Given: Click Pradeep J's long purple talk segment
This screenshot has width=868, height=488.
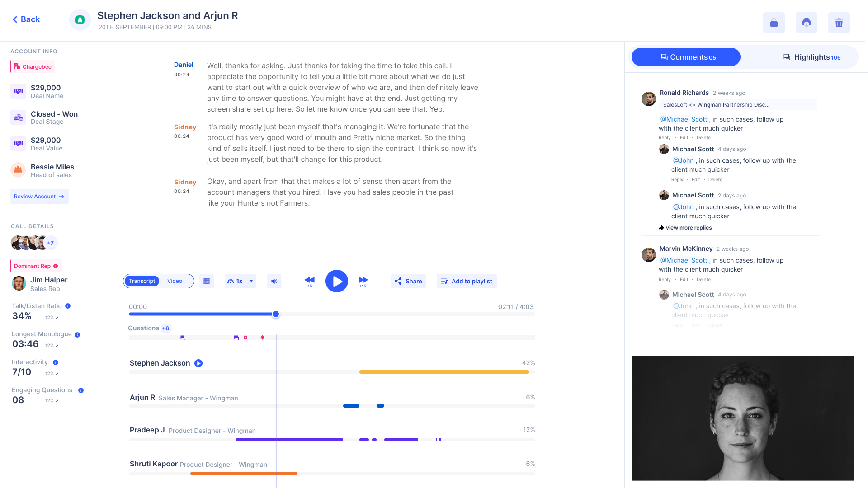Looking at the screenshot, I should 289,440.
